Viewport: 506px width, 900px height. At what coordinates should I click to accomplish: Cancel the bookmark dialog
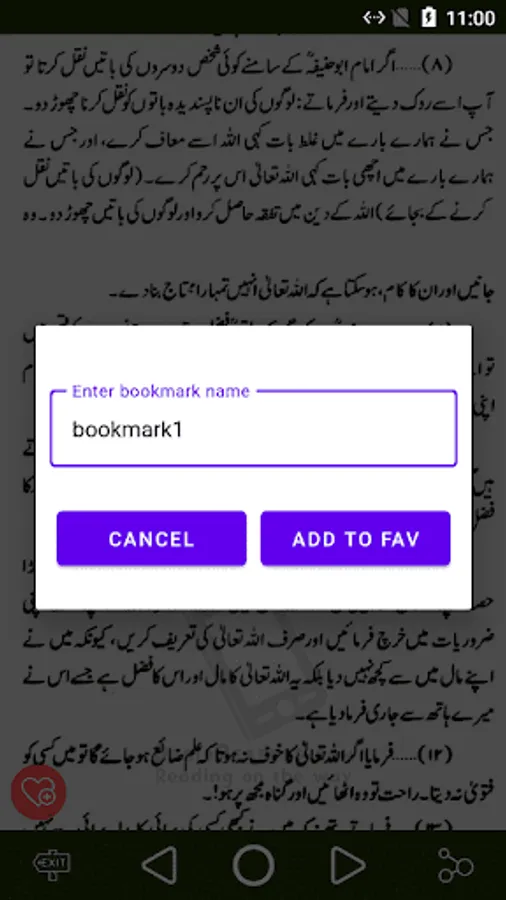(151, 538)
